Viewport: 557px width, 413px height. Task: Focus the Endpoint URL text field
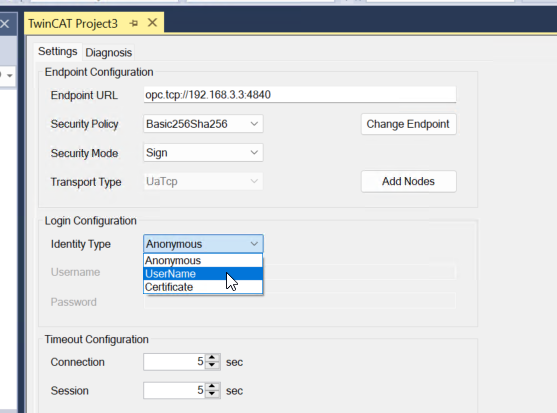click(x=300, y=95)
